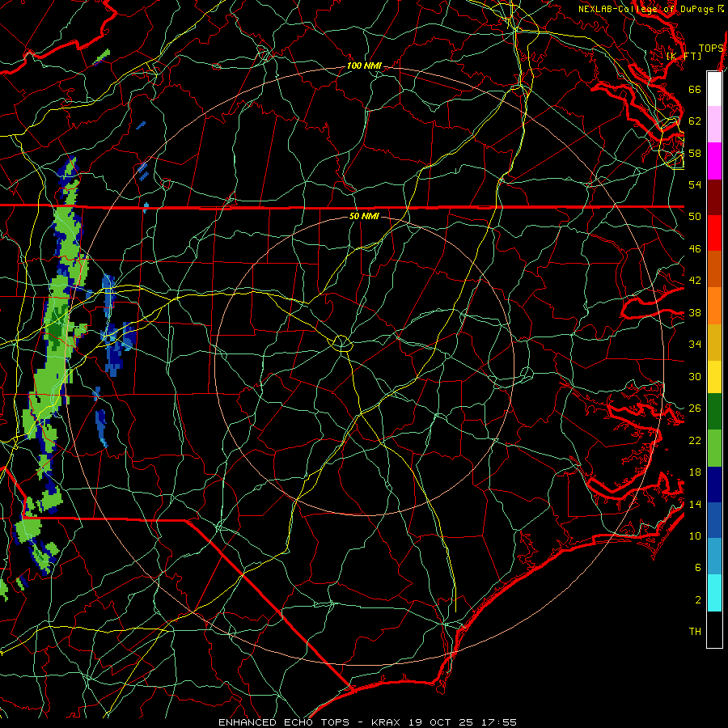Click the '58' legend value

coord(695,153)
